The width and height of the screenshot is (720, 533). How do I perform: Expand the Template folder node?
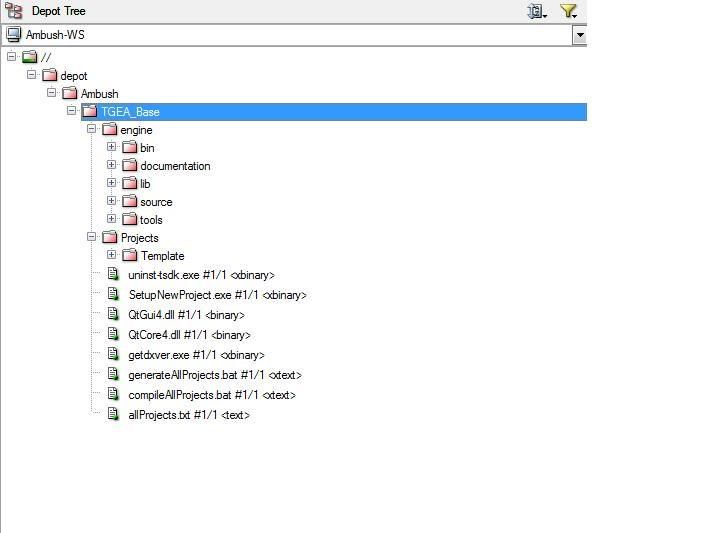click(x=112, y=255)
